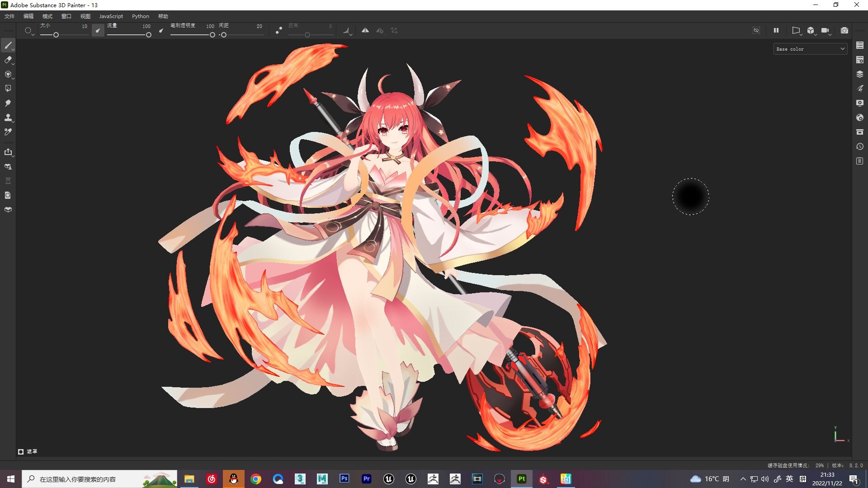Screen dimensions: 868x488
Task: Pause the viewport rendering
Action: [776, 30]
